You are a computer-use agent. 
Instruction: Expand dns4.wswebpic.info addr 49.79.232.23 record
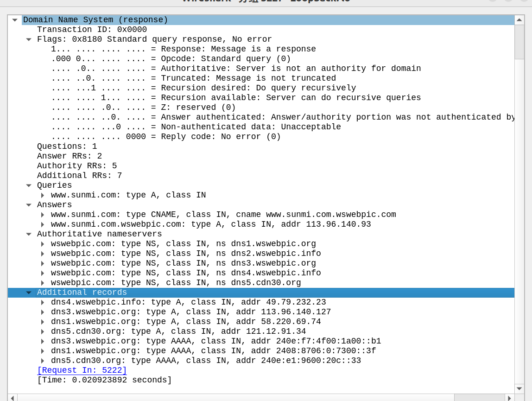pos(43,302)
